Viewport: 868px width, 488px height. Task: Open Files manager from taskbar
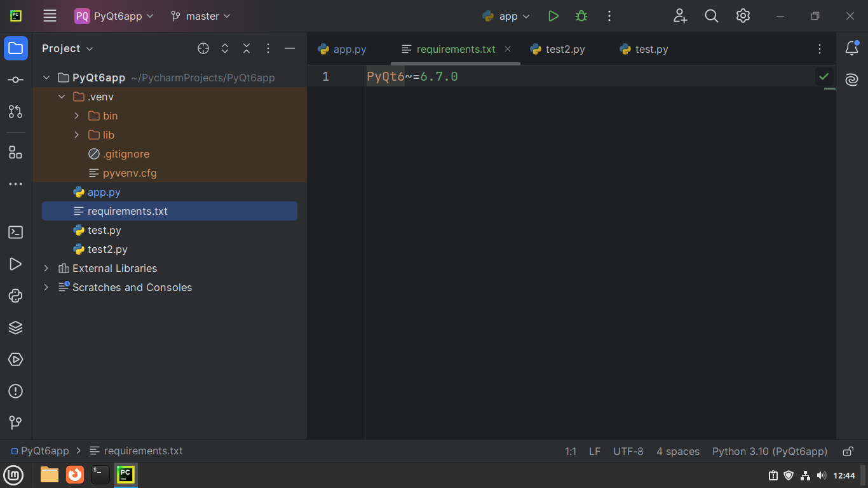pos(49,475)
